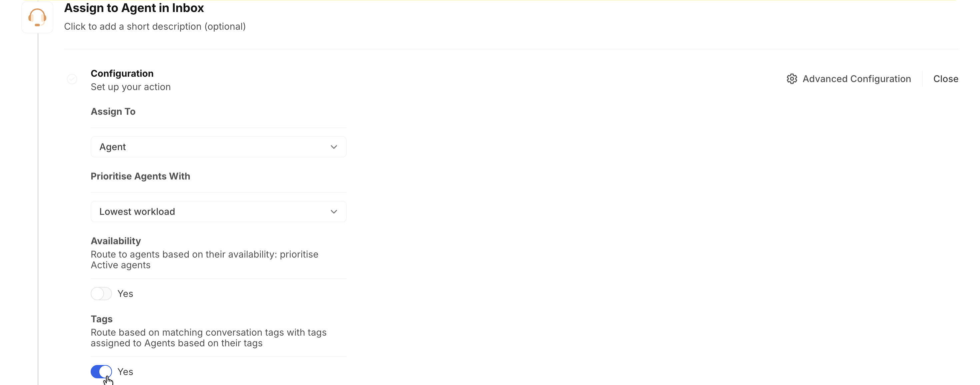
Task: Click the Tags section heading
Action: coord(102,319)
